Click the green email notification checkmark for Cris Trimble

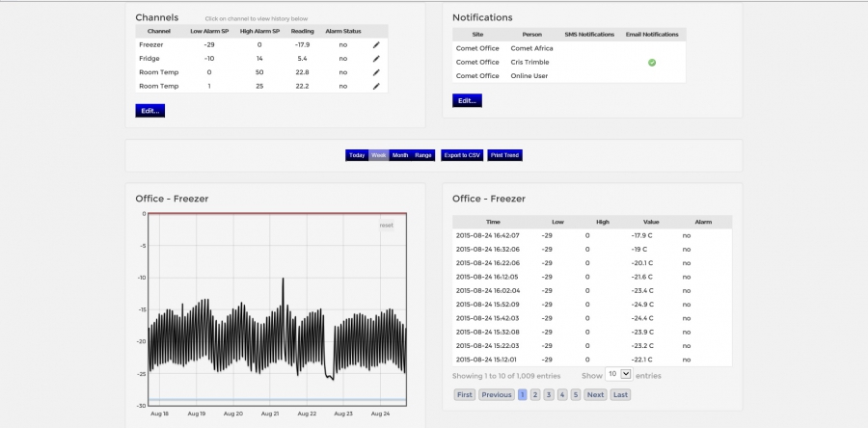point(651,62)
